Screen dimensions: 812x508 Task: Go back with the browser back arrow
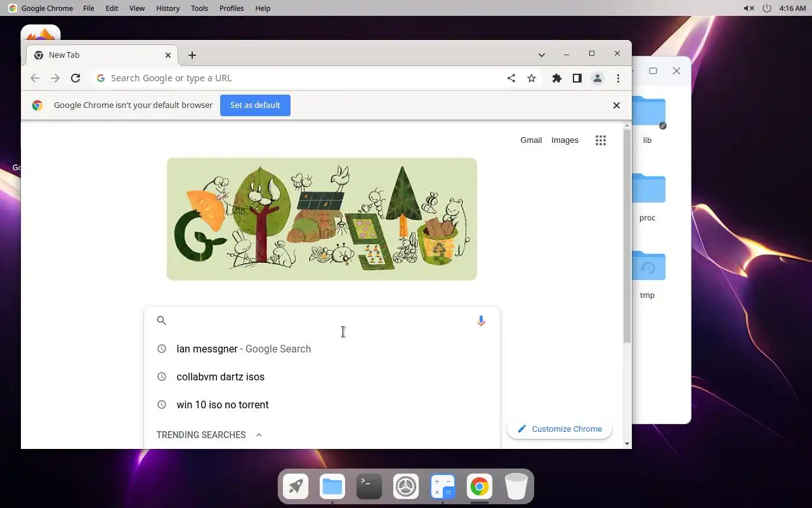pyautogui.click(x=35, y=78)
